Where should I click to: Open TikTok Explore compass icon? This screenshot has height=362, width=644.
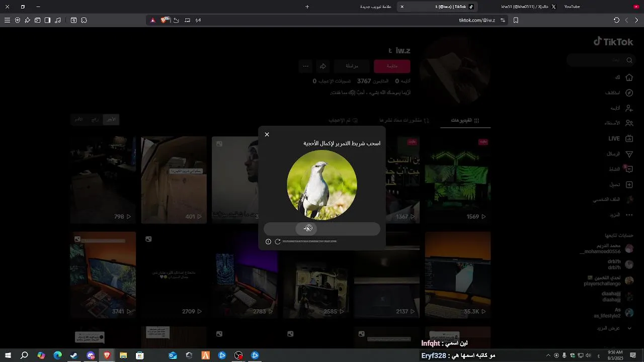[x=629, y=93]
